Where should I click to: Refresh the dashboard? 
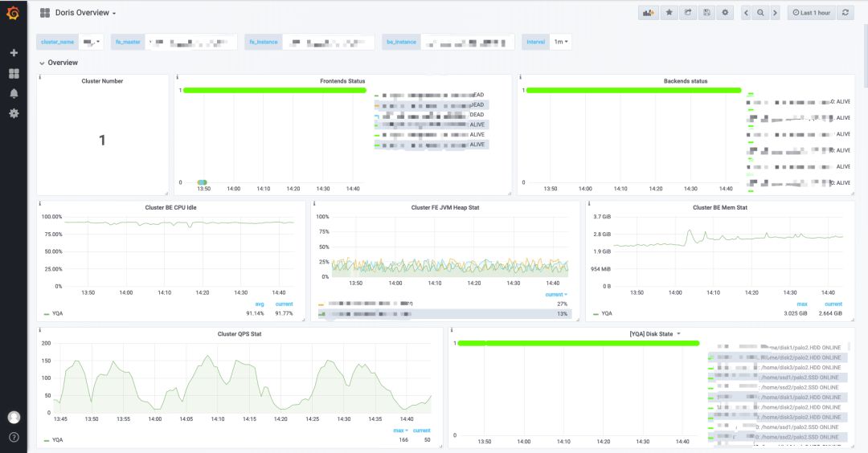[x=845, y=13]
